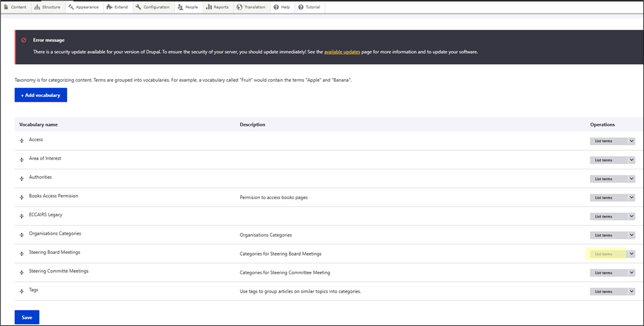Click List terms for Organisations Categories

(603, 235)
